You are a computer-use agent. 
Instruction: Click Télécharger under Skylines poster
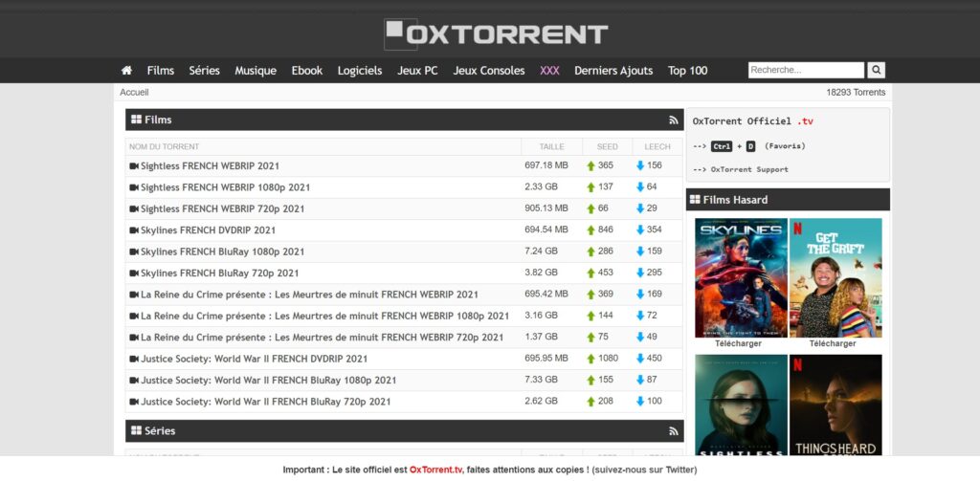point(739,343)
